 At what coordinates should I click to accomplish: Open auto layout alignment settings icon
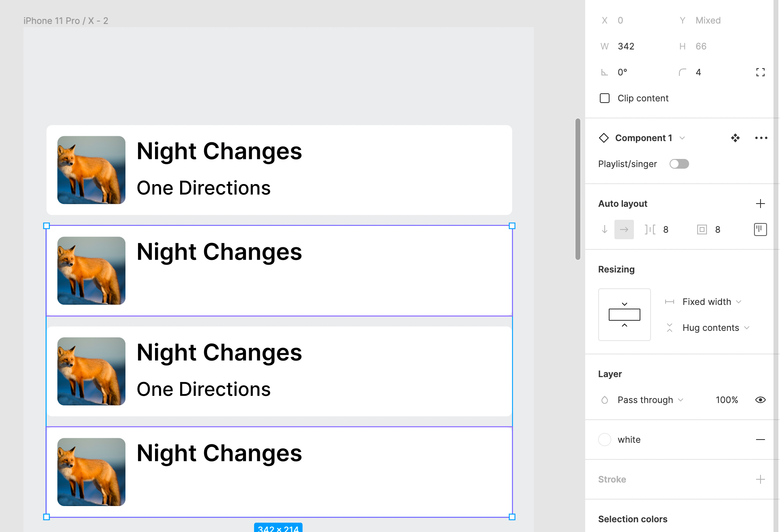pyautogui.click(x=760, y=230)
